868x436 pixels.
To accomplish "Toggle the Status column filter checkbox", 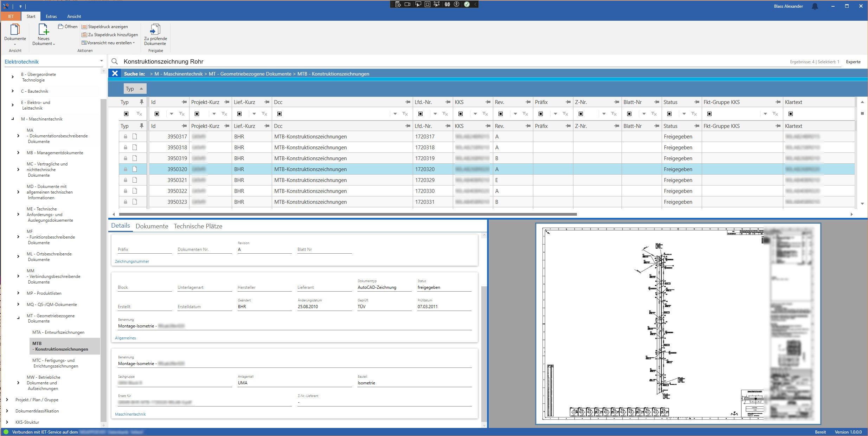I will click(x=669, y=114).
